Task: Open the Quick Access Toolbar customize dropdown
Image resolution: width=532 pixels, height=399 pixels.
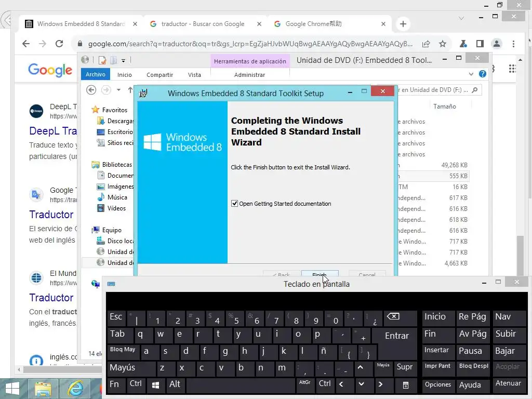Action: pos(124,60)
